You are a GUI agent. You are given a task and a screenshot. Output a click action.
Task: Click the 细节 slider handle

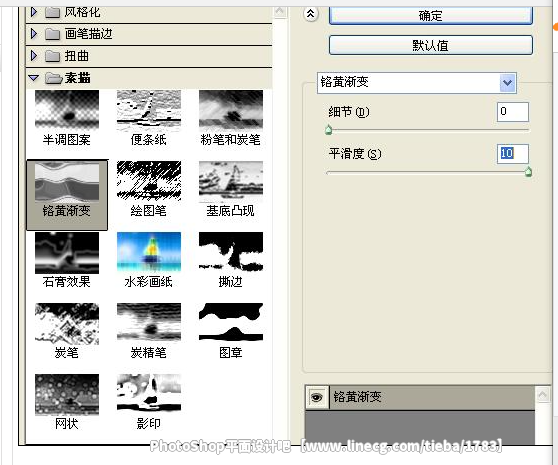[329, 130]
